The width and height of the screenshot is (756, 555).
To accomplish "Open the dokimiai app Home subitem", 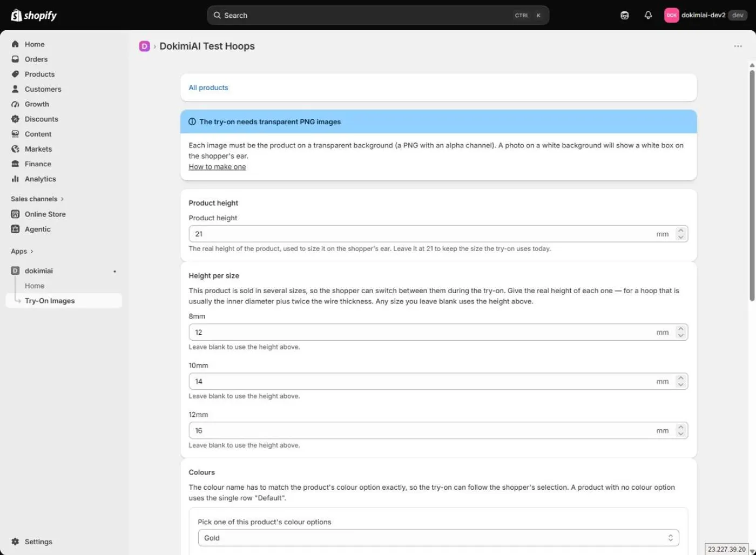I will coord(35,286).
